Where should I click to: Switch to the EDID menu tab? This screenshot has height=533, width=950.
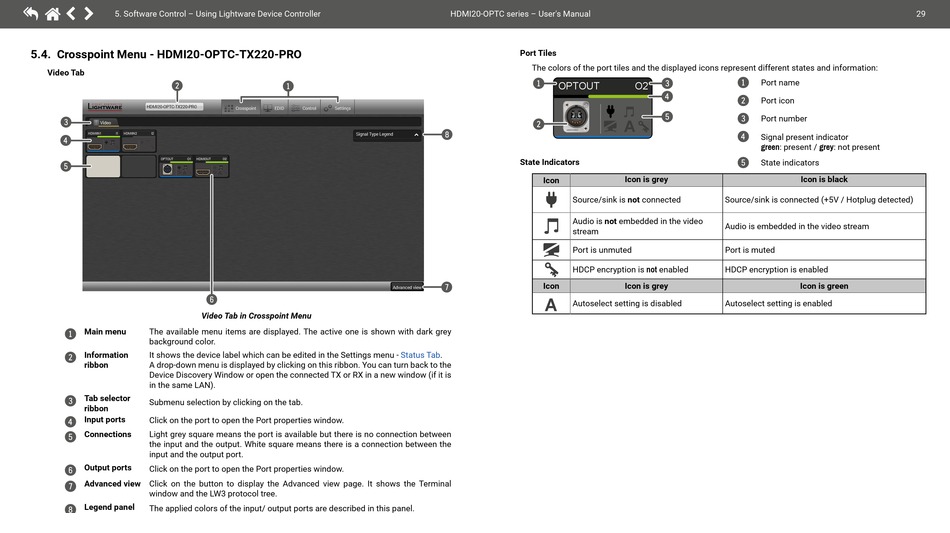[273, 108]
